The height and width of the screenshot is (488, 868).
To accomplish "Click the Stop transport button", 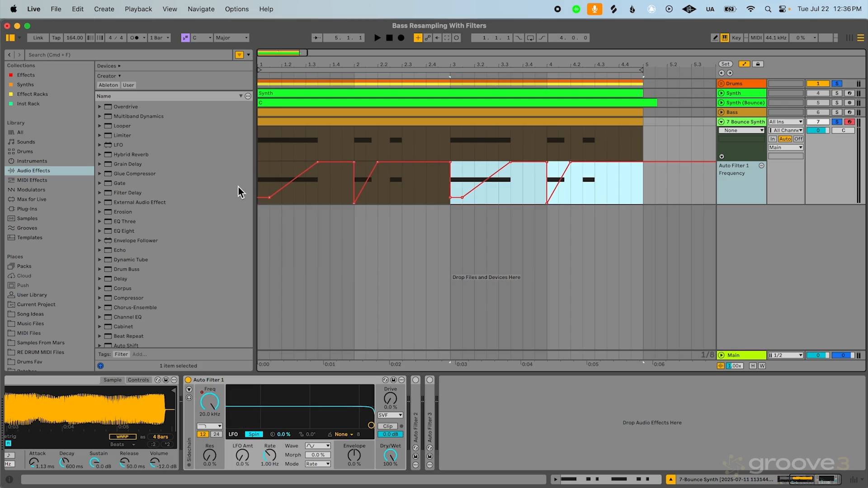I will click(x=389, y=38).
